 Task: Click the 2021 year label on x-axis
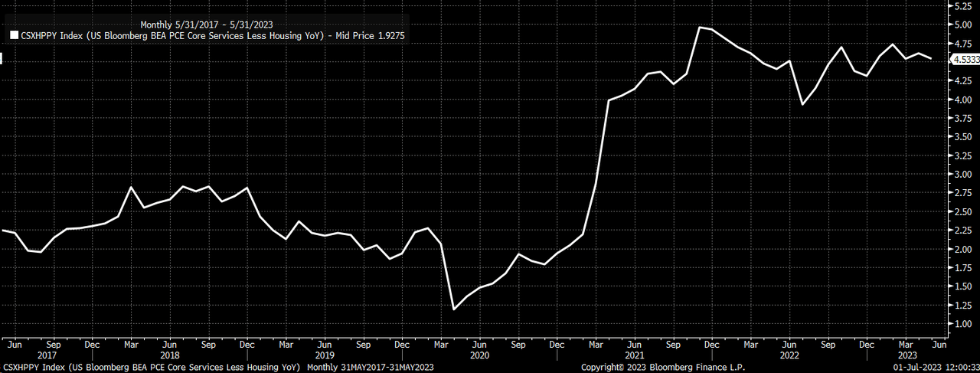[635, 355]
